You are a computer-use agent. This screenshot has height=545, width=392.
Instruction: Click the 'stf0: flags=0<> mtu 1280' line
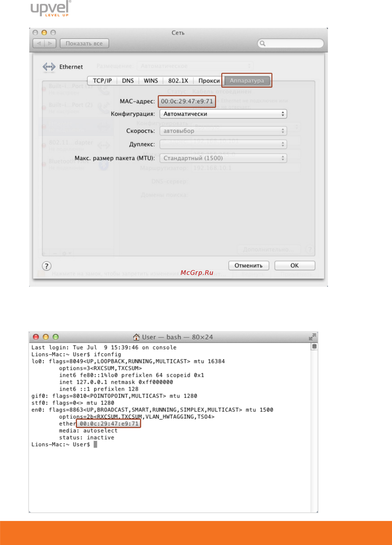tap(73, 403)
